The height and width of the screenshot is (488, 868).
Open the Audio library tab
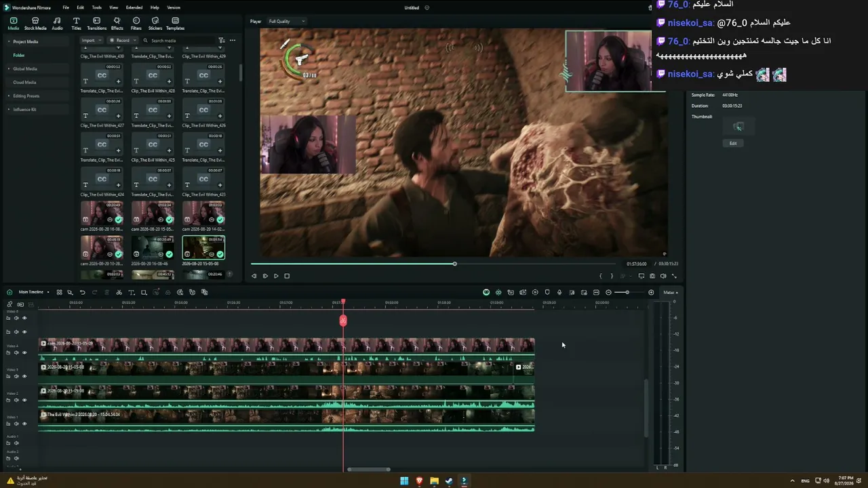[57, 24]
